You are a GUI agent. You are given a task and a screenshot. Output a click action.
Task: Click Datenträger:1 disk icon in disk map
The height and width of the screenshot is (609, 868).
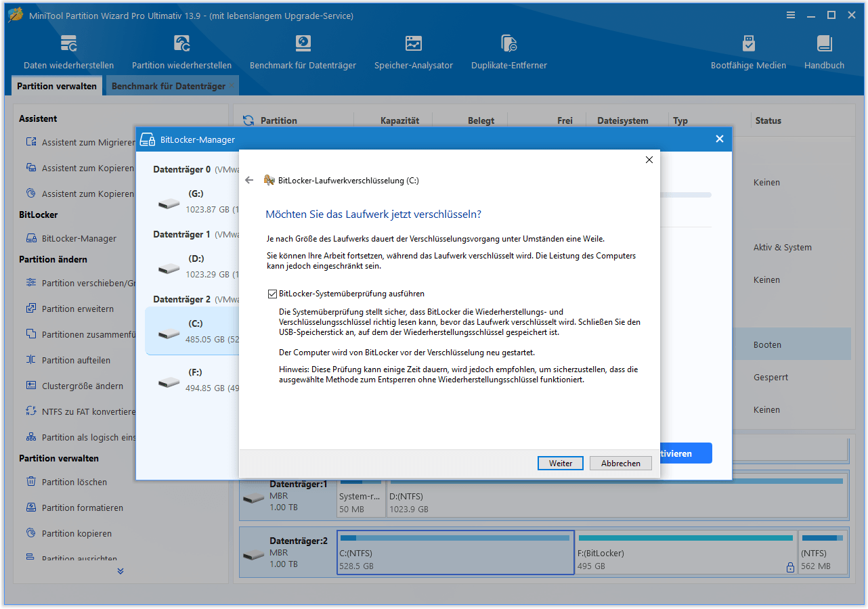(x=254, y=498)
